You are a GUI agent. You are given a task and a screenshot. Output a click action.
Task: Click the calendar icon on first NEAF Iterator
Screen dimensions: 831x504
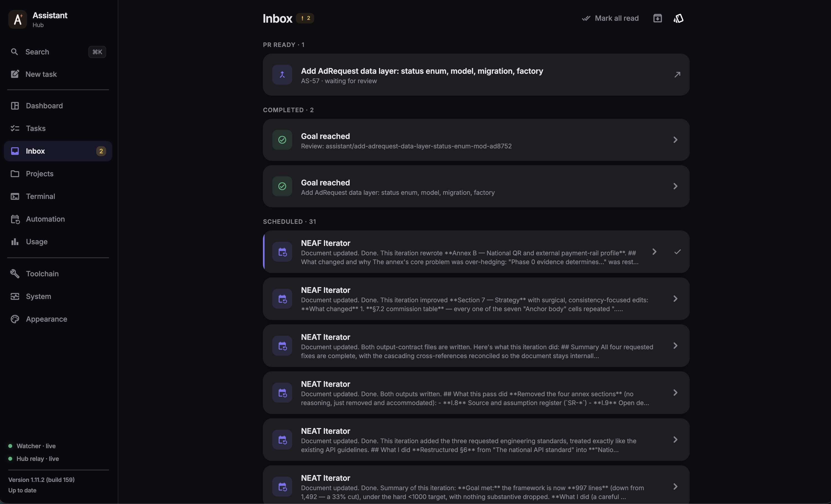282,252
